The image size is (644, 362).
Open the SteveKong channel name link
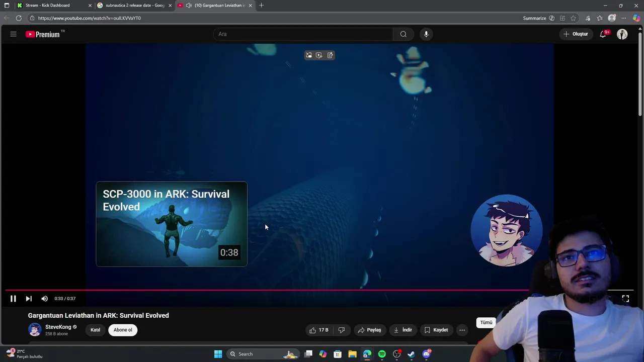[x=58, y=327]
